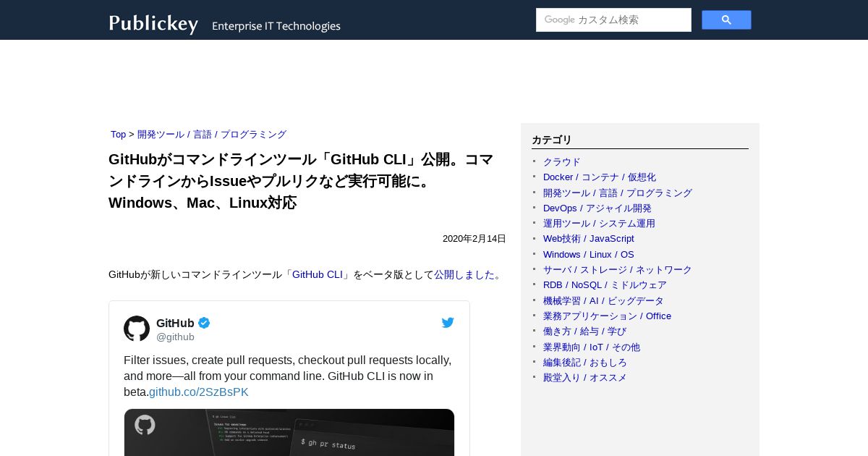Open the github.co/2SzBsPK tweet link
The height and width of the screenshot is (456, 868).
pos(198,392)
